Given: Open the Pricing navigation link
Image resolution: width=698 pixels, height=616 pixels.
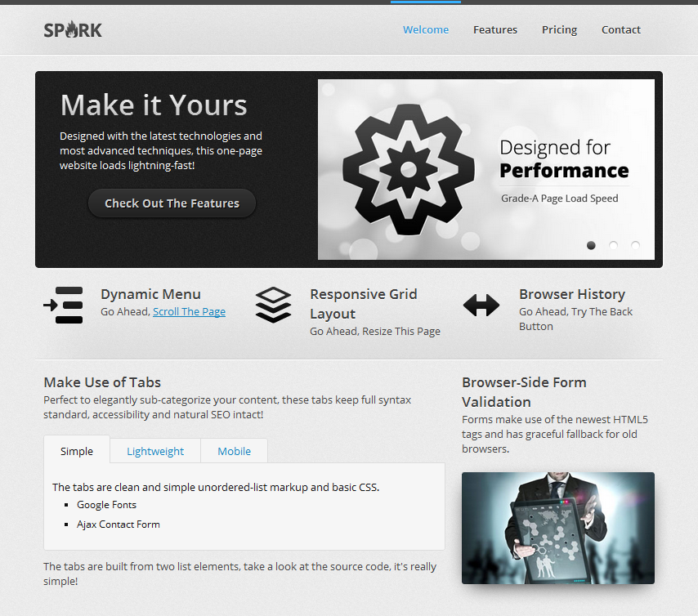Looking at the screenshot, I should point(559,30).
